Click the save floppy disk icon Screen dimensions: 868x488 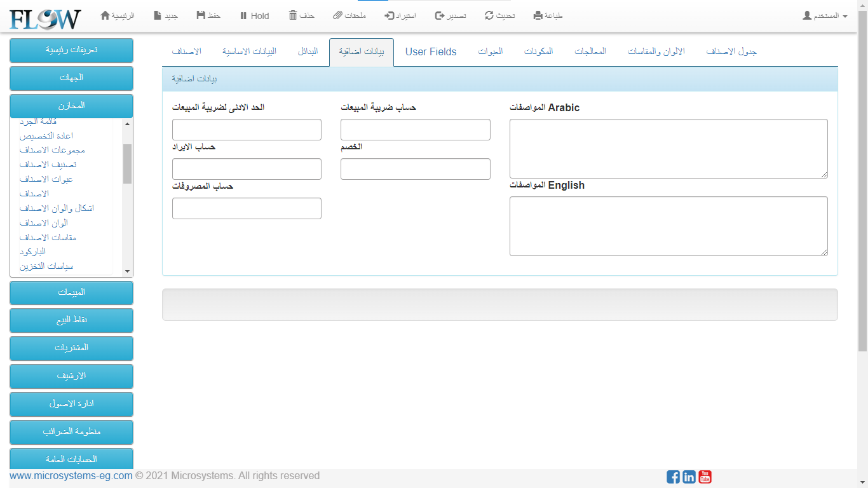(201, 15)
